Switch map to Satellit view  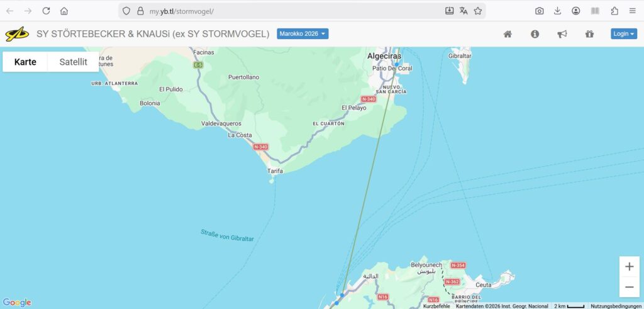[x=73, y=62]
